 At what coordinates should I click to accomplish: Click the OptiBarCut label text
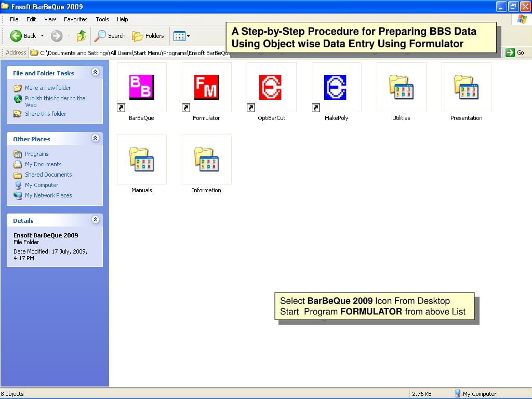(271, 118)
